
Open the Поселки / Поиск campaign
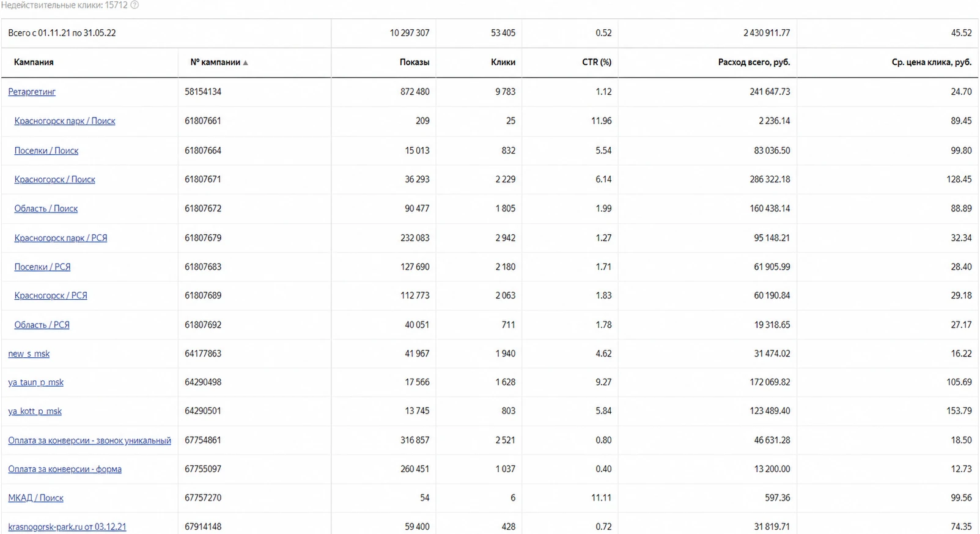pos(46,150)
